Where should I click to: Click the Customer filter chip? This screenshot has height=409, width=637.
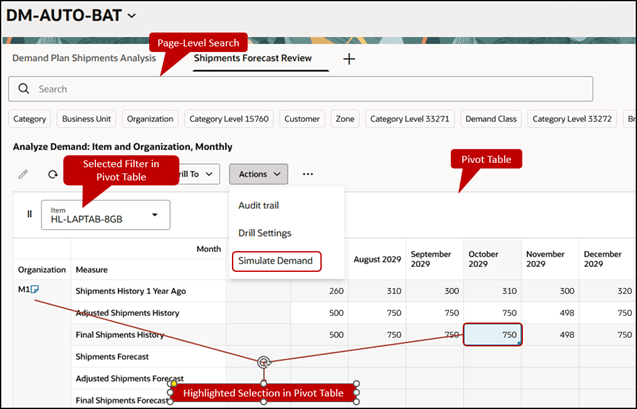[x=302, y=119]
